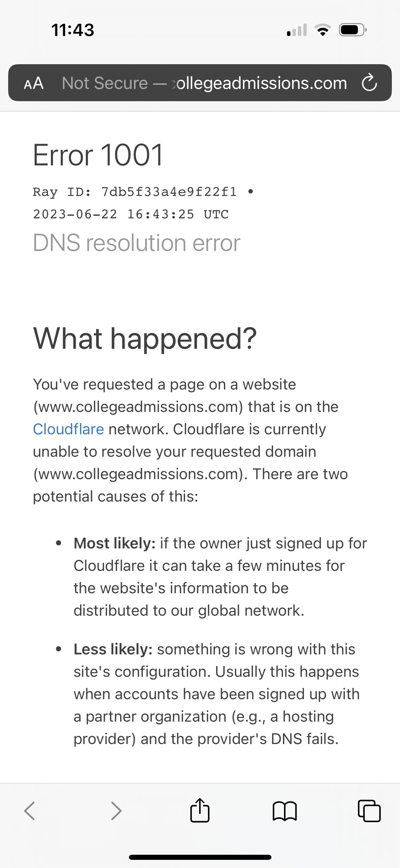
Task: Tap the What happened heading
Action: click(145, 338)
